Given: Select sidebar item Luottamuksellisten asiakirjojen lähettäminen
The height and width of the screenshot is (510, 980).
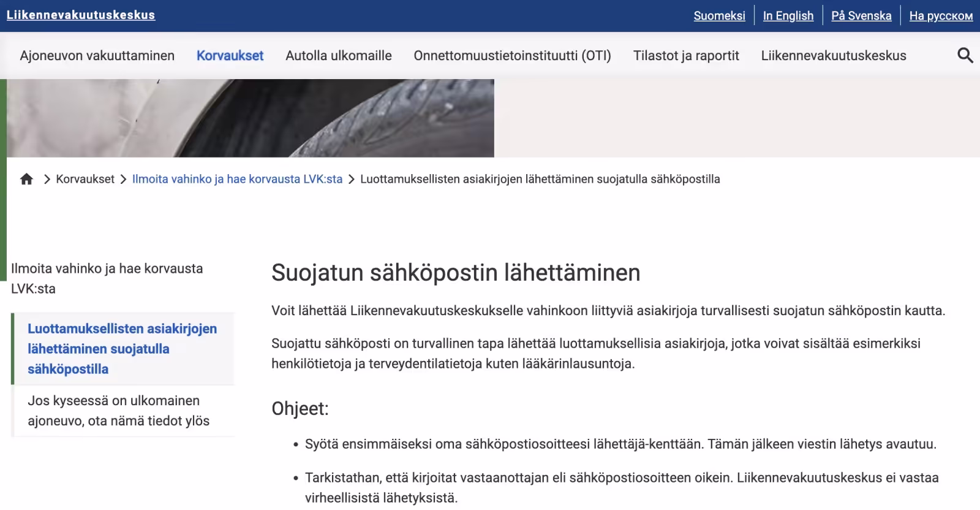Looking at the screenshot, I should (x=122, y=348).
